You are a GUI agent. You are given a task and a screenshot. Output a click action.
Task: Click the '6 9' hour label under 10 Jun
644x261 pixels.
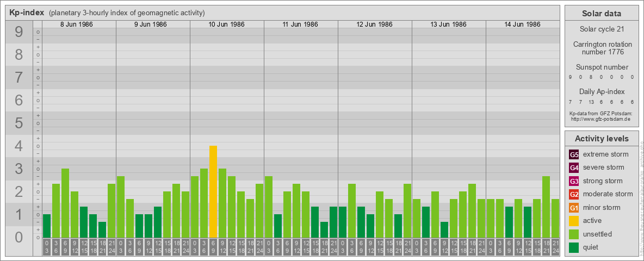[213, 247]
